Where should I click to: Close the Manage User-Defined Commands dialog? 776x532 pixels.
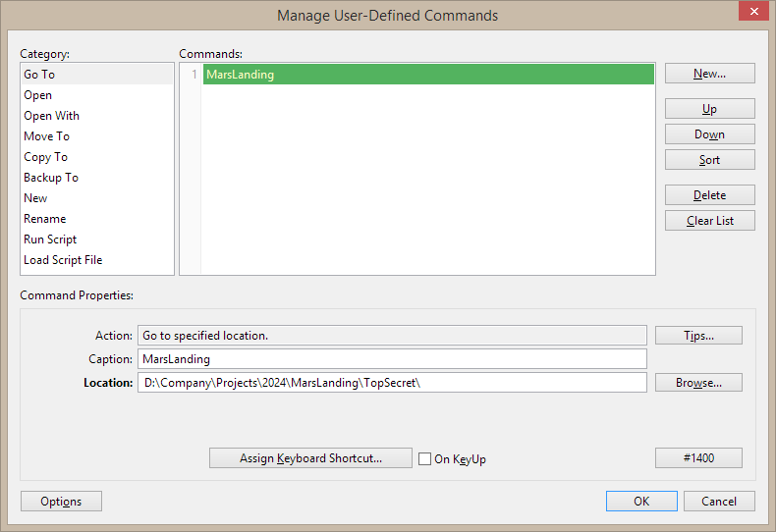[x=752, y=14]
